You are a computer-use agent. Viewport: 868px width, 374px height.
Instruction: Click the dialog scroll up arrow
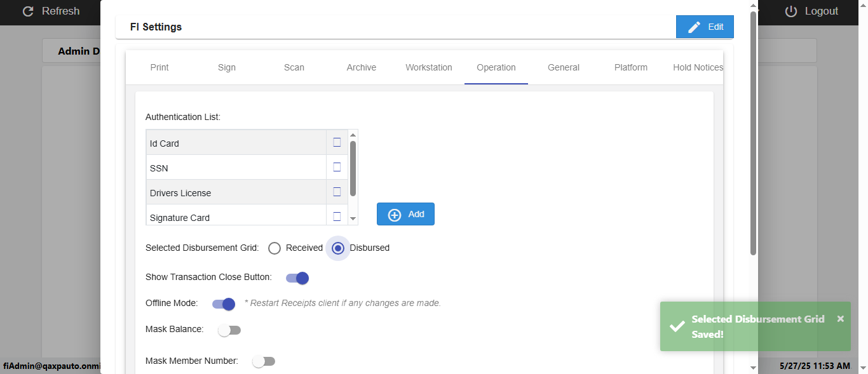pos(754,5)
